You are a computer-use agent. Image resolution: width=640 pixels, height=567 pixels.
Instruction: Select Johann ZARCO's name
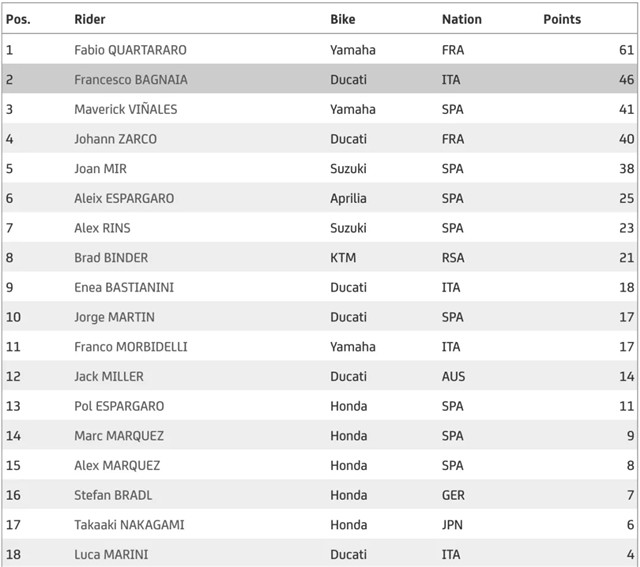(116, 139)
